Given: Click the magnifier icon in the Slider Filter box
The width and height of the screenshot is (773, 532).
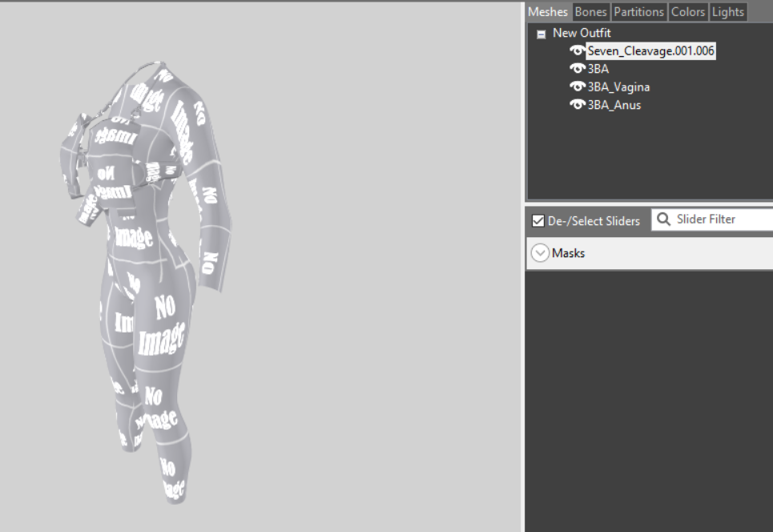Looking at the screenshot, I should coord(662,219).
